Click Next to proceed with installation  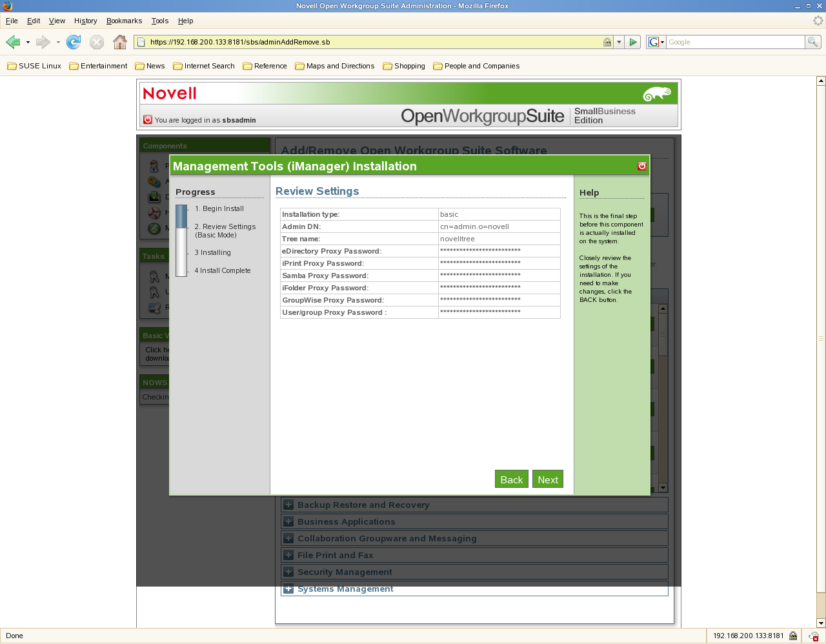[548, 479]
